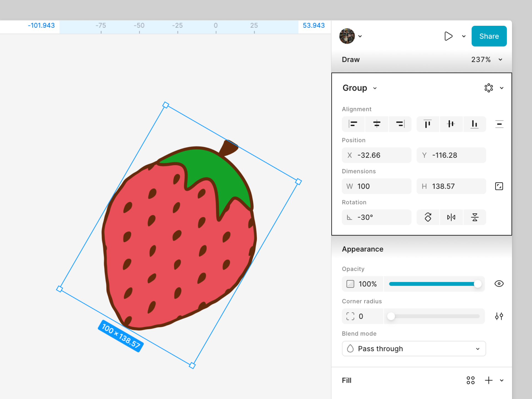Edit the height field showing 138.57
Screen dimensions: 532x399
pos(451,186)
